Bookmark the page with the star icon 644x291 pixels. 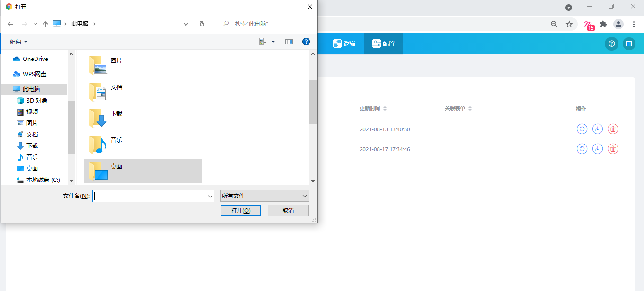pyautogui.click(x=569, y=24)
